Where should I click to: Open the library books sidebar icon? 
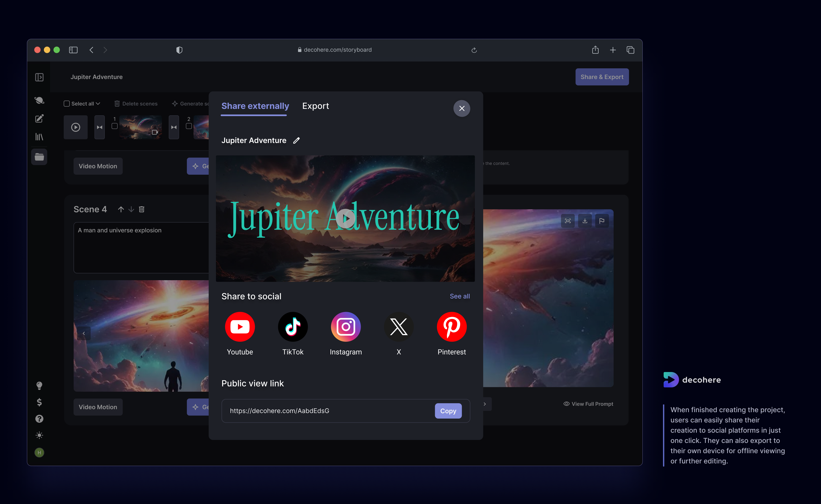coord(39,137)
